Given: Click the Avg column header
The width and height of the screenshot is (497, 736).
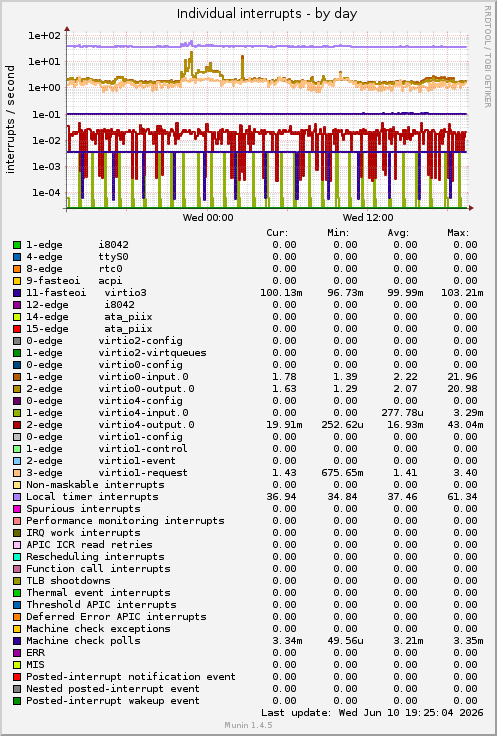Looking at the screenshot, I should coord(398,233).
